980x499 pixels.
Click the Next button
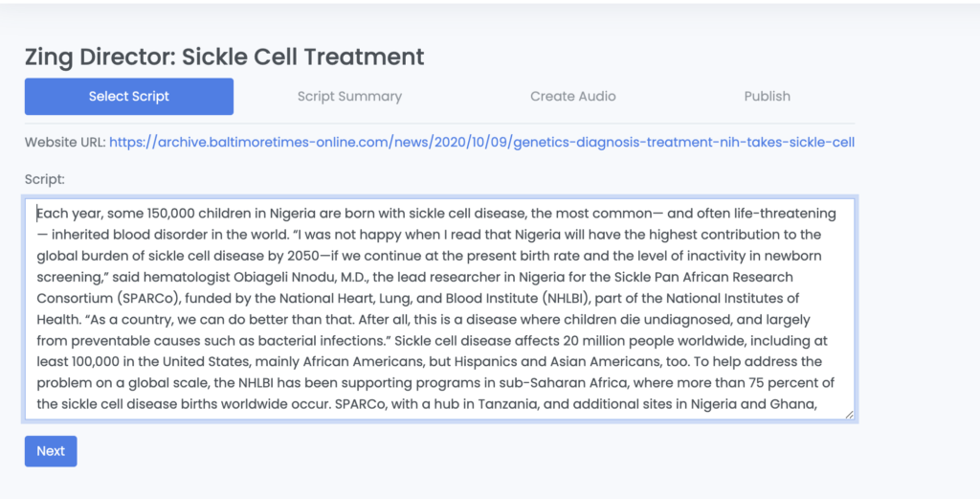51,451
